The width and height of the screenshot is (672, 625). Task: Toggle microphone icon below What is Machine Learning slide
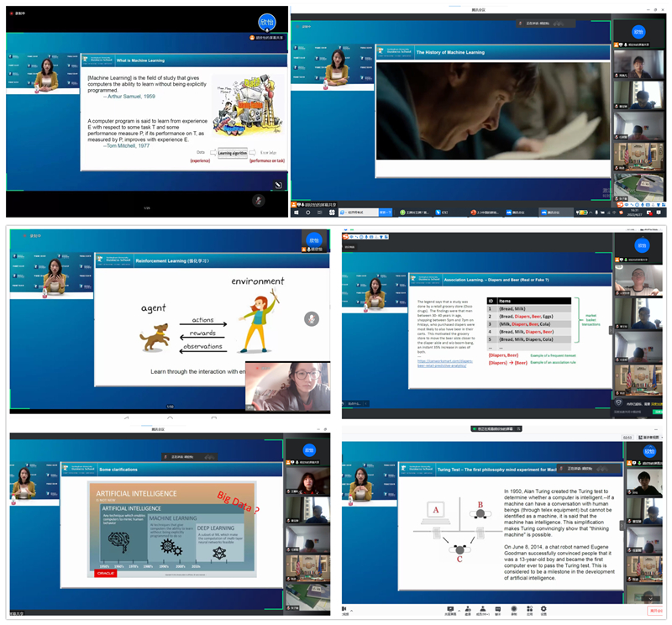259,200
